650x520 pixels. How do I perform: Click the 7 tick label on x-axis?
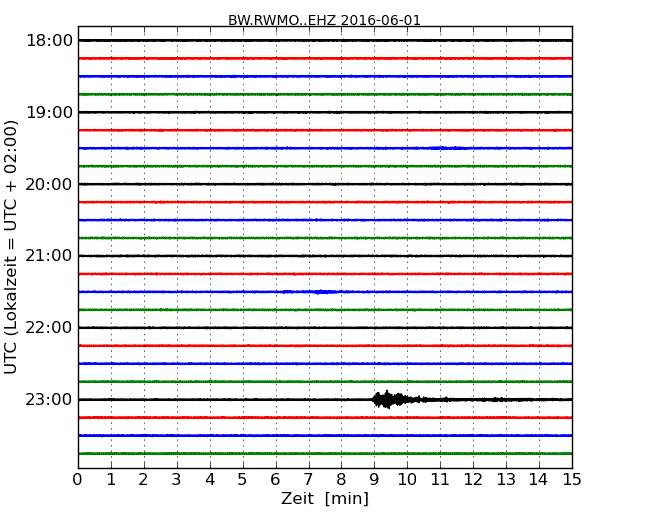click(308, 480)
